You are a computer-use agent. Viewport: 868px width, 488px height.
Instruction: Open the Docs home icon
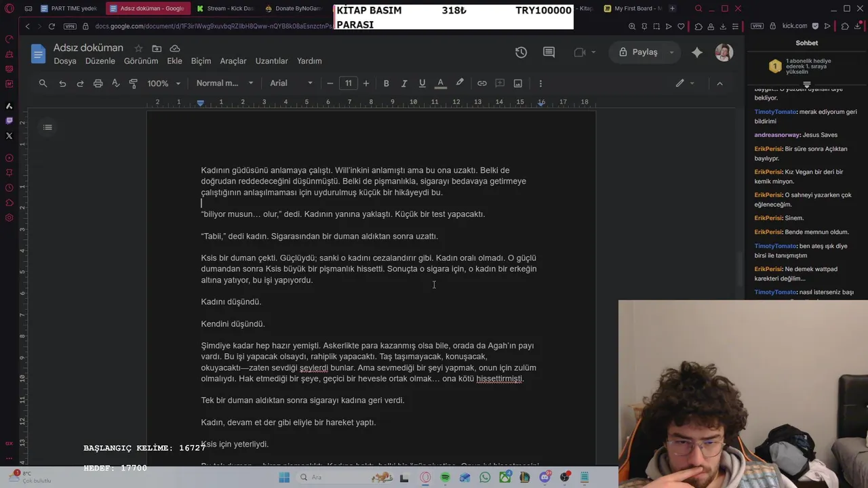click(x=38, y=53)
